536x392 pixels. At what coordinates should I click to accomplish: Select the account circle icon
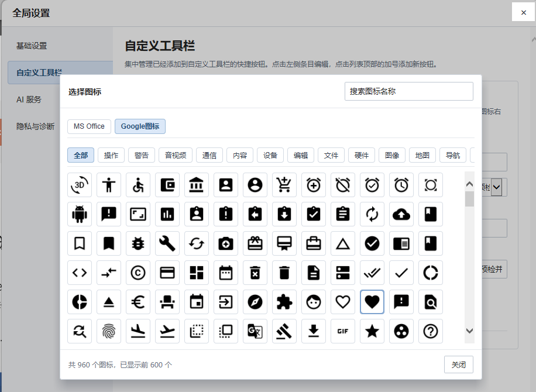tap(255, 185)
